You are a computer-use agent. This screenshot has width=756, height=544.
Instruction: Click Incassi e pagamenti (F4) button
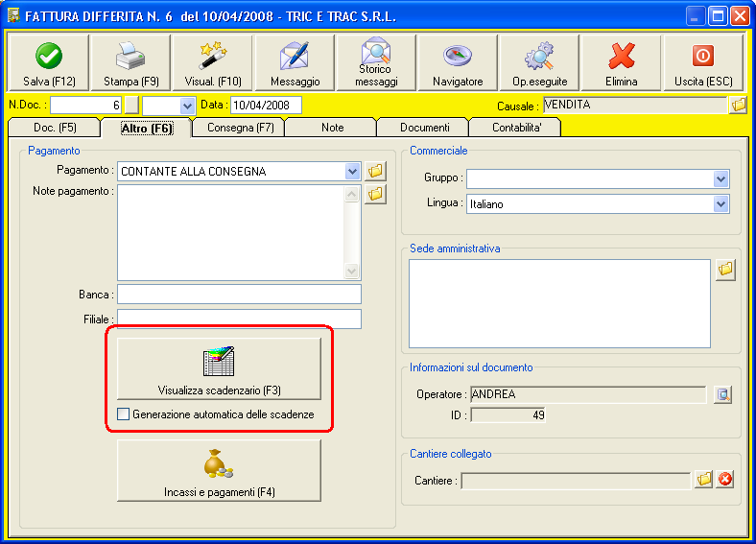coord(219,471)
